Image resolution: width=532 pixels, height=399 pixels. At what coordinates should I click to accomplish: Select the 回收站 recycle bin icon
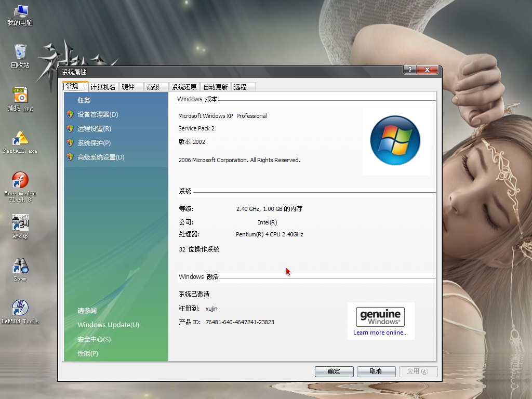tap(20, 56)
